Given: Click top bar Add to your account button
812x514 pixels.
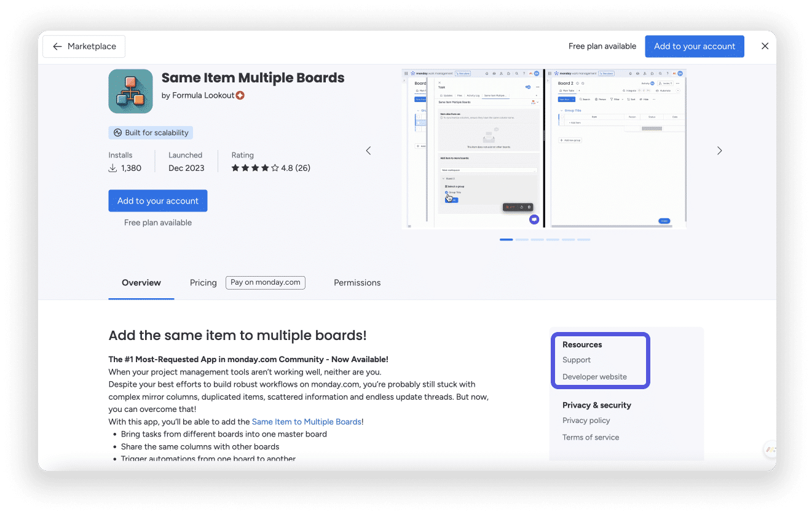Looking at the screenshot, I should 694,46.
